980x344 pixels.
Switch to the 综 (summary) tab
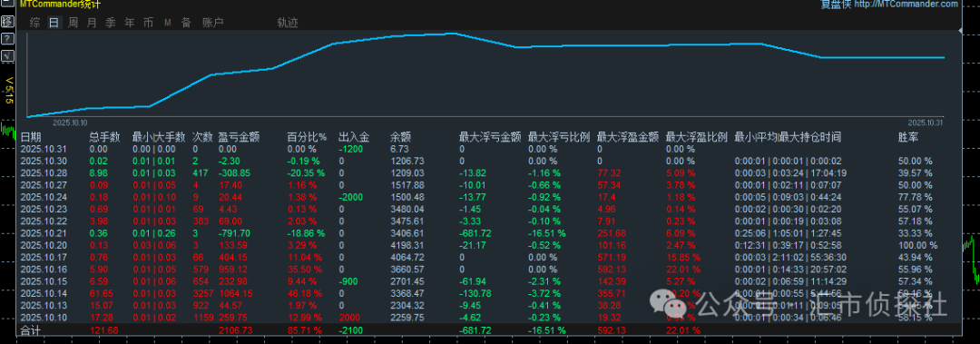[35, 23]
